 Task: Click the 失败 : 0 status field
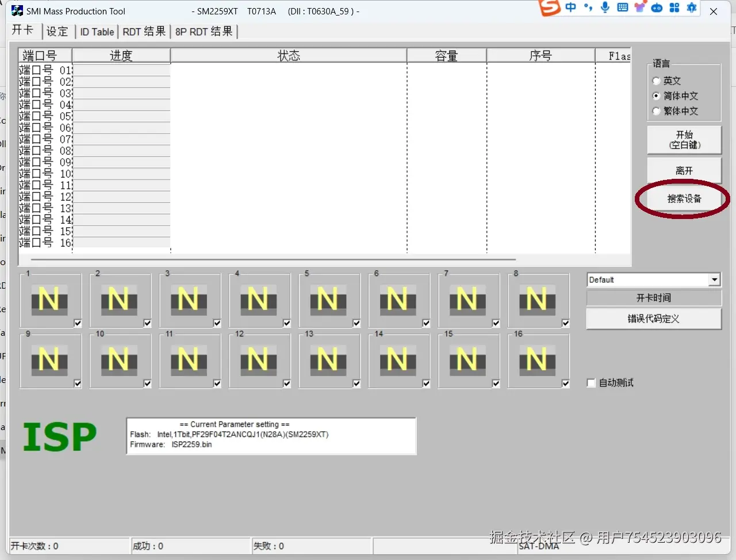[x=312, y=546]
